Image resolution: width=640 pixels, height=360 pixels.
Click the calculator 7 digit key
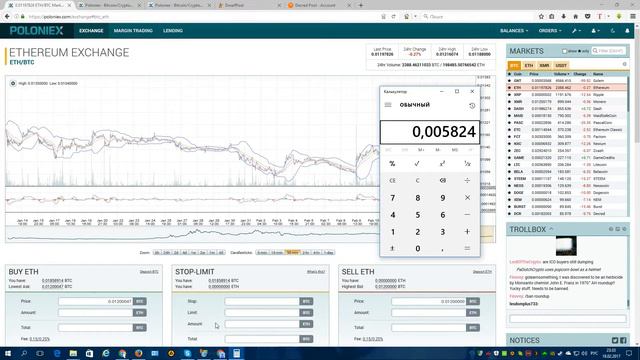click(x=392, y=198)
